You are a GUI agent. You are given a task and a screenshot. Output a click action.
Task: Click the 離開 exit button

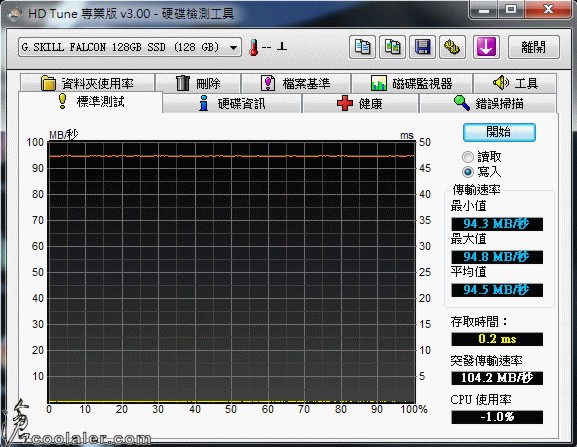(534, 47)
